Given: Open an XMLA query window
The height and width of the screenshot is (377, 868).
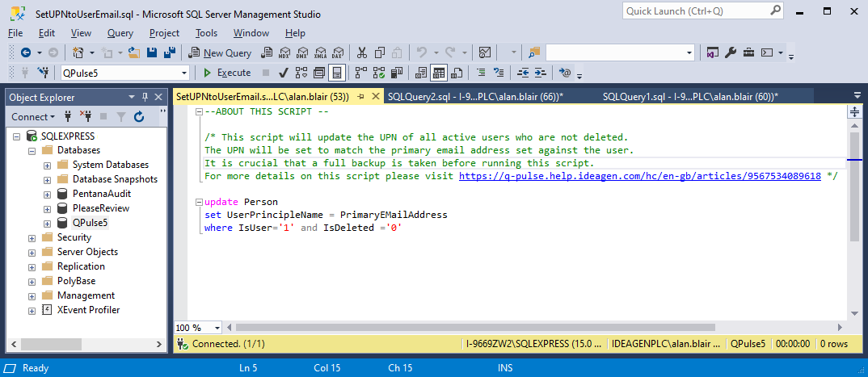Looking at the screenshot, I should point(320,53).
